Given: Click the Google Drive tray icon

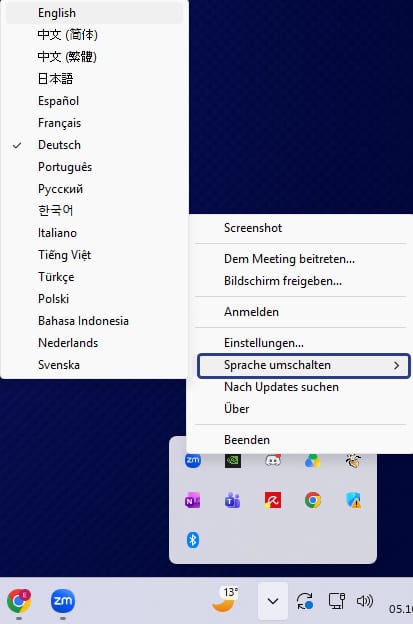Looking at the screenshot, I should click(313, 460).
